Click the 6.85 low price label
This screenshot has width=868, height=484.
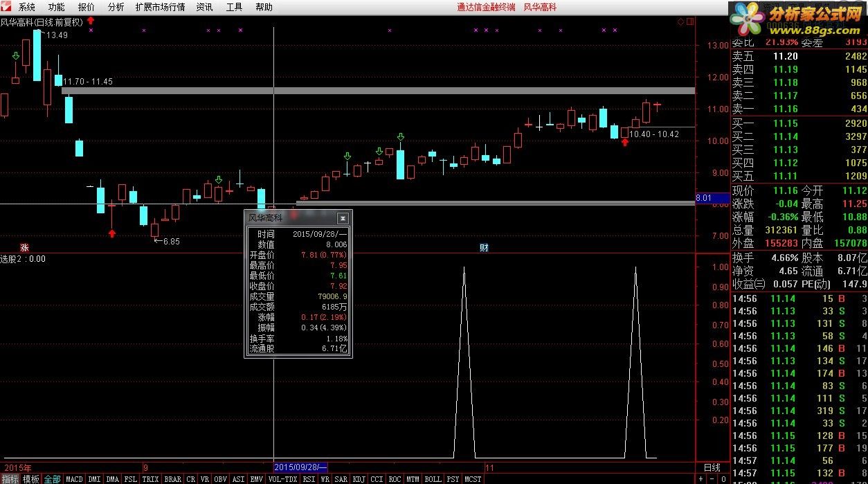point(170,241)
